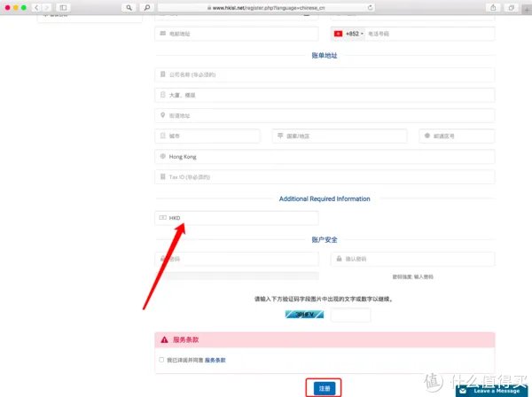This screenshot has height=397, width=532.
Task: Click the second magnifier toolbar icon
Action: (146, 7)
